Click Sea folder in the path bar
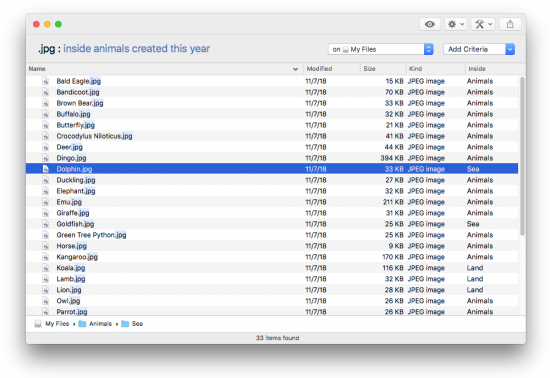Screen dimensions: 550x378 (x=132, y=324)
